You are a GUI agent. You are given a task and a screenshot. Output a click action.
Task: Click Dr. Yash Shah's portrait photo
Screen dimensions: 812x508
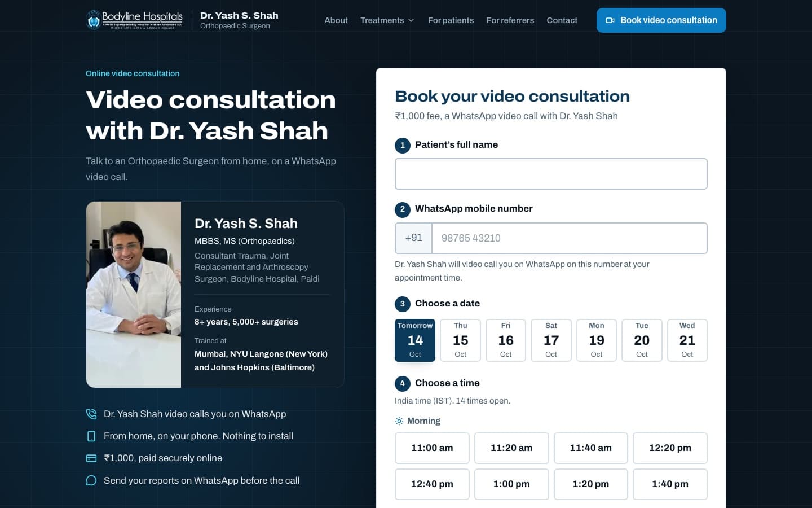[x=134, y=295]
